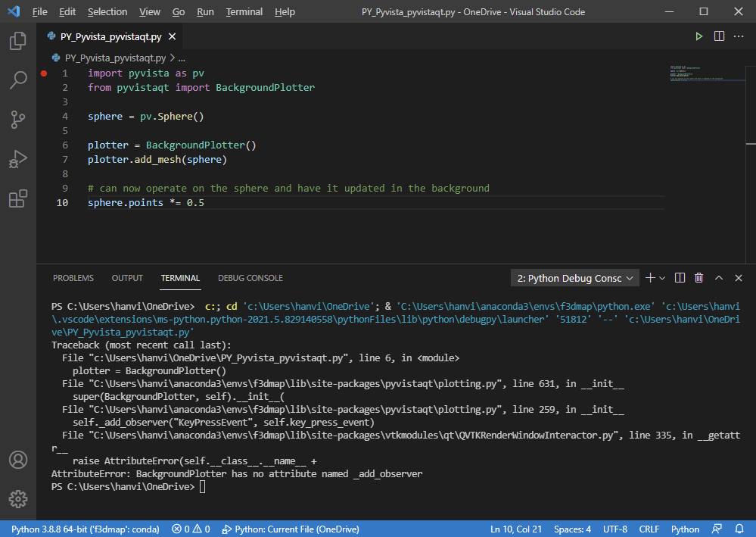
Task: Run Python file with play icon
Action: pos(699,36)
